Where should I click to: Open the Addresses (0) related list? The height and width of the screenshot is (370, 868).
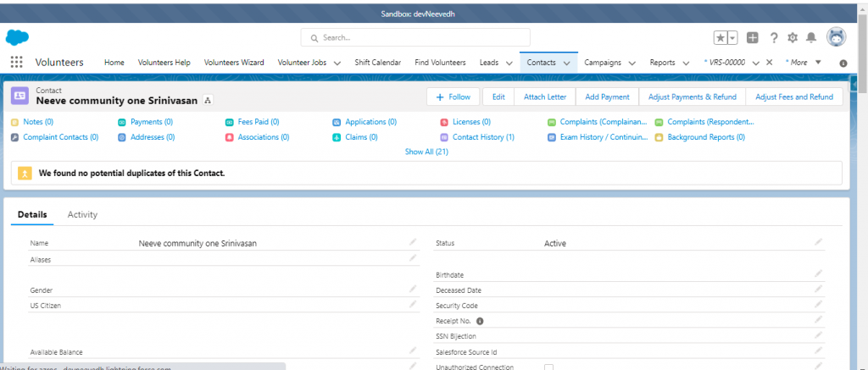tap(153, 136)
